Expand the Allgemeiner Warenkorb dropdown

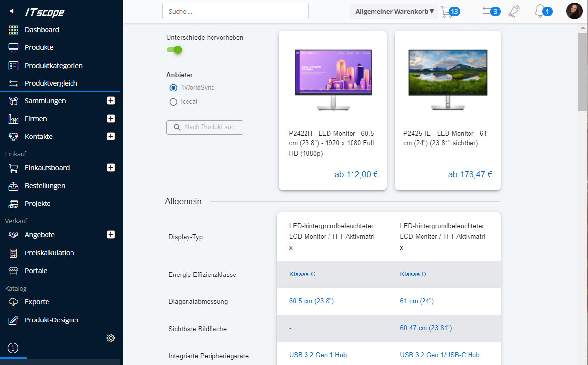point(394,11)
